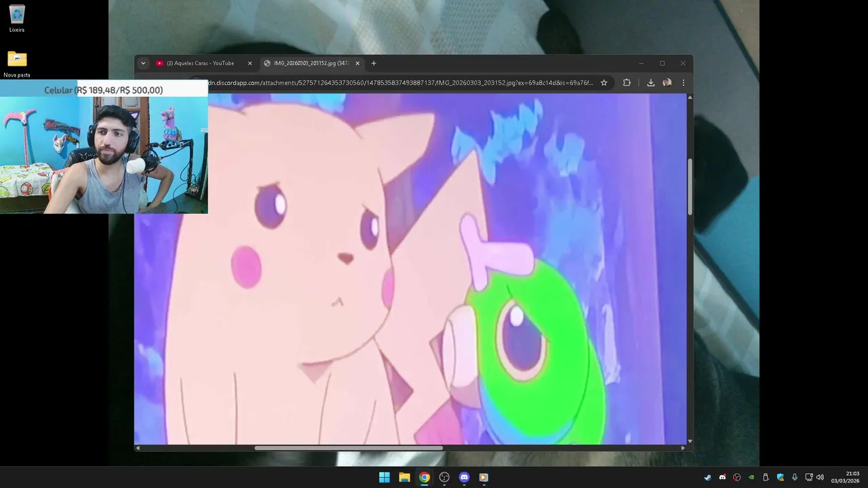
Task: Click the webcam overlay video
Action: tap(104, 155)
